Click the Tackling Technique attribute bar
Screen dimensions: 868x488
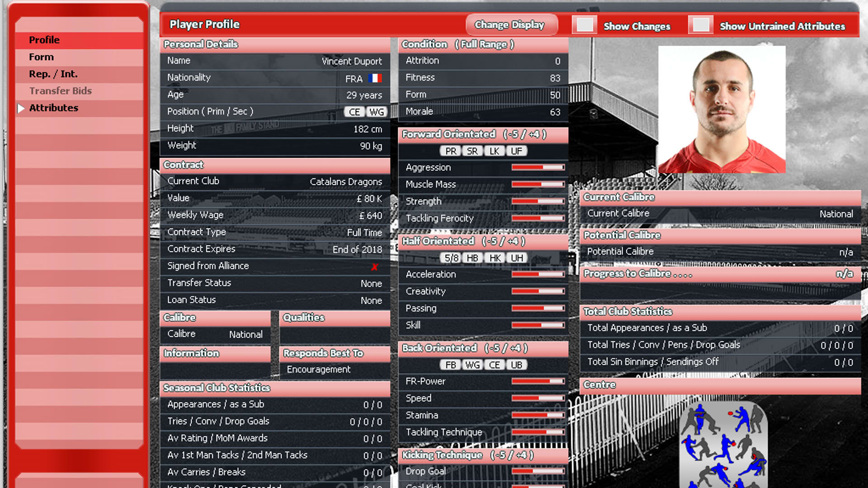(x=538, y=432)
